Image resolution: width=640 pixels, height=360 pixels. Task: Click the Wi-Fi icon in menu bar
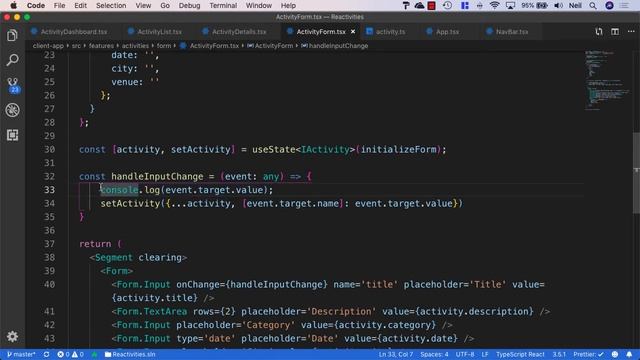pos(494,6)
